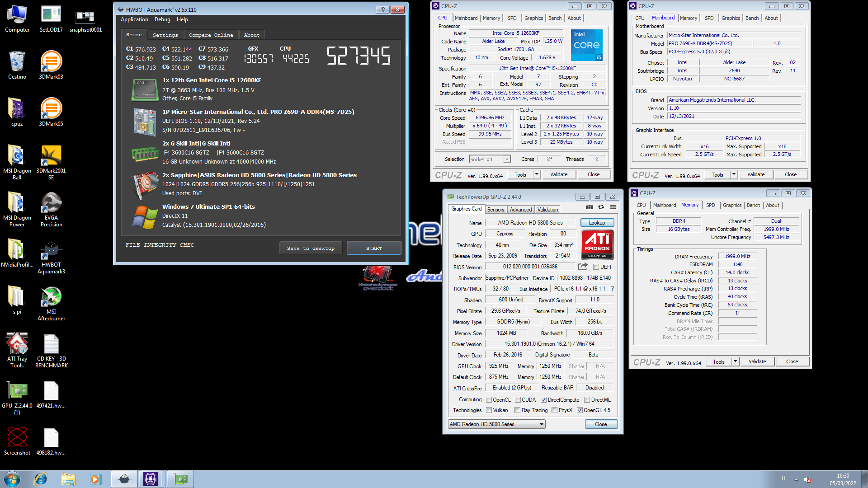The image size is (868, 488).
Task: Click the BIOS Version field in GPU-Z
Action: 530,267
